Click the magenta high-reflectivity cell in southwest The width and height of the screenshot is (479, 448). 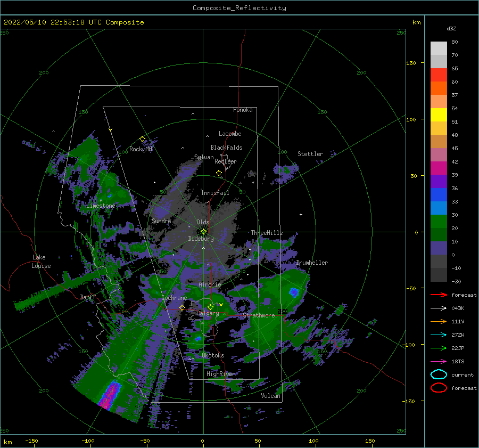click(110, 394)
